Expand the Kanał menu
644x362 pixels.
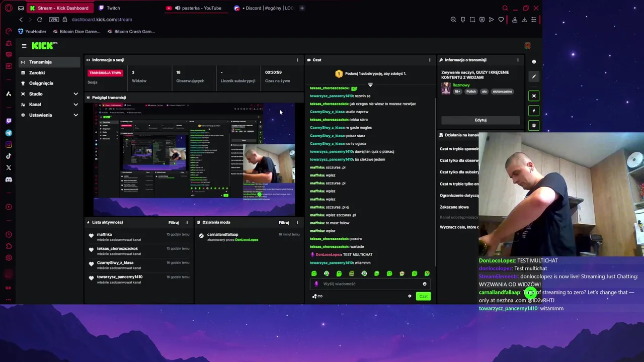[49, 105]
